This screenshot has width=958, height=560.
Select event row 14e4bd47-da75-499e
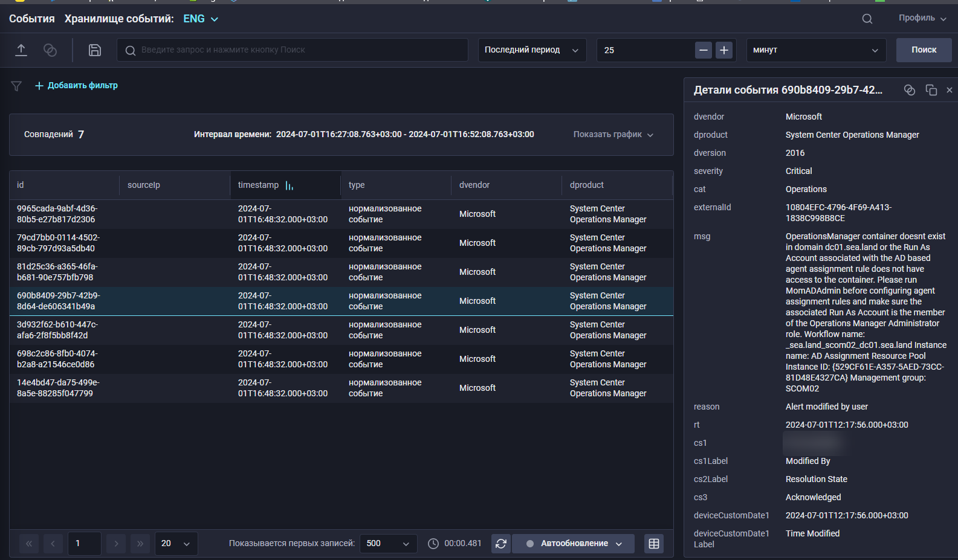click(341, 388)
